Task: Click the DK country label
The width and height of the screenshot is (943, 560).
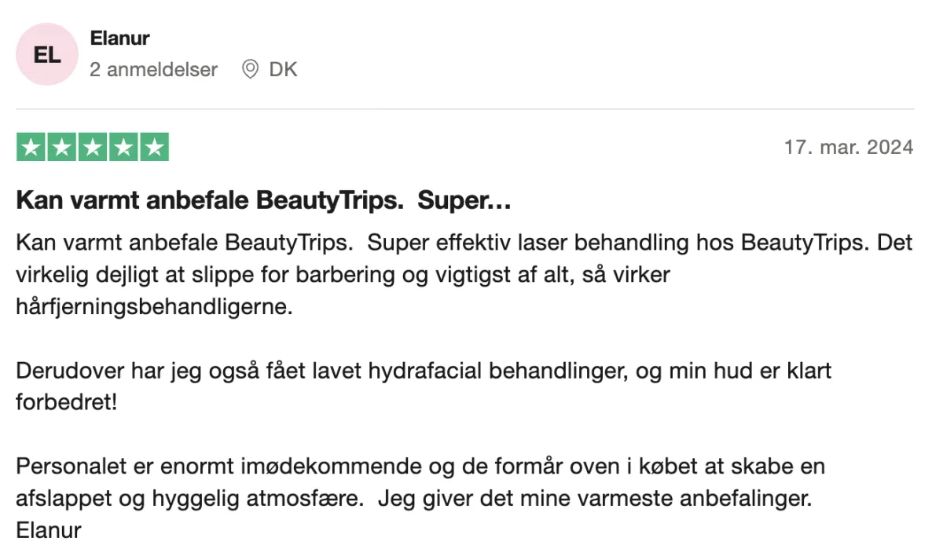Action: tap(283, 69)
